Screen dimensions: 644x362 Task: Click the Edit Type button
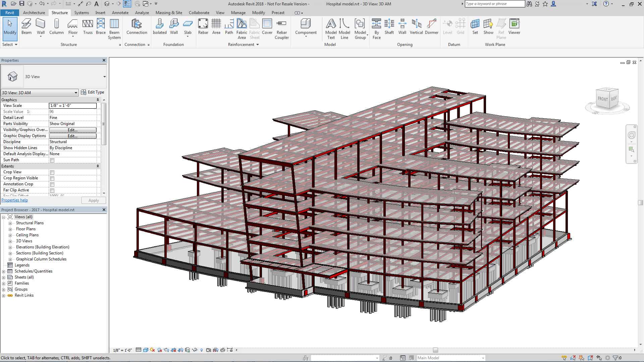[x=93, y=92]
